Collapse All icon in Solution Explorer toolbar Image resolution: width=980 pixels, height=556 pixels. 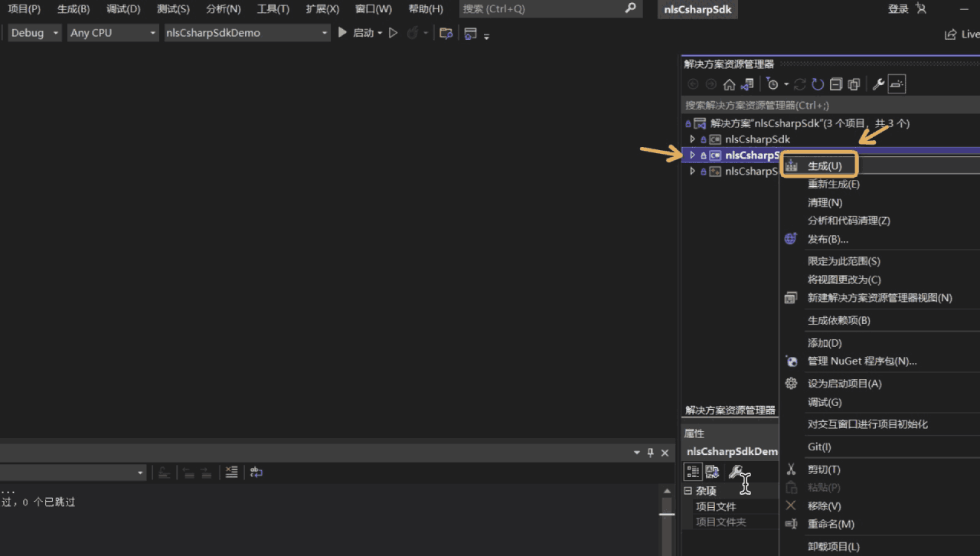(x=836, y=84)
